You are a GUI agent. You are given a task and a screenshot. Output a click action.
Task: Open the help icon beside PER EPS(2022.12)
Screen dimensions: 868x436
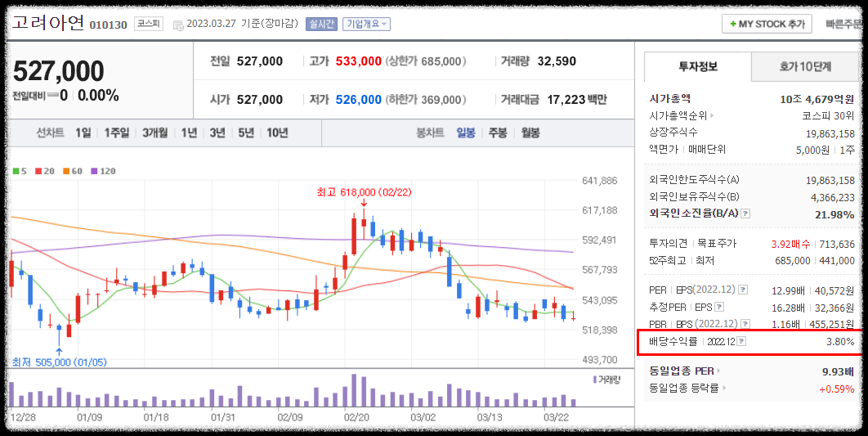click(743, 290)
